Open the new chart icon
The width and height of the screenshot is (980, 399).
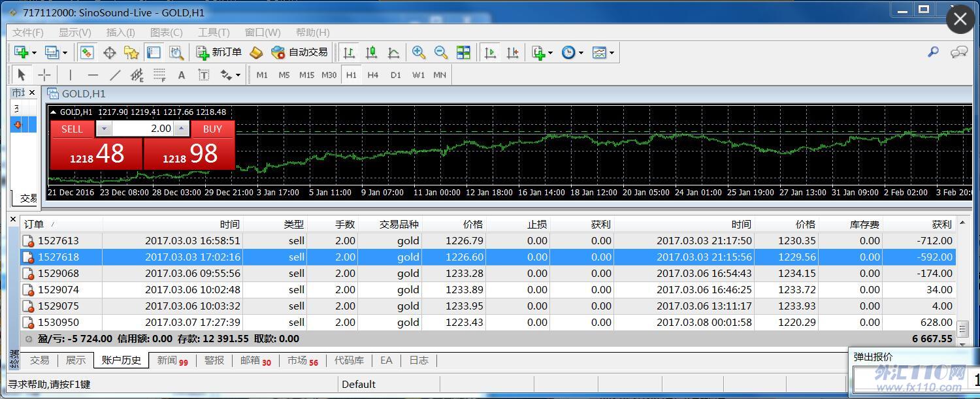(22, 52)
